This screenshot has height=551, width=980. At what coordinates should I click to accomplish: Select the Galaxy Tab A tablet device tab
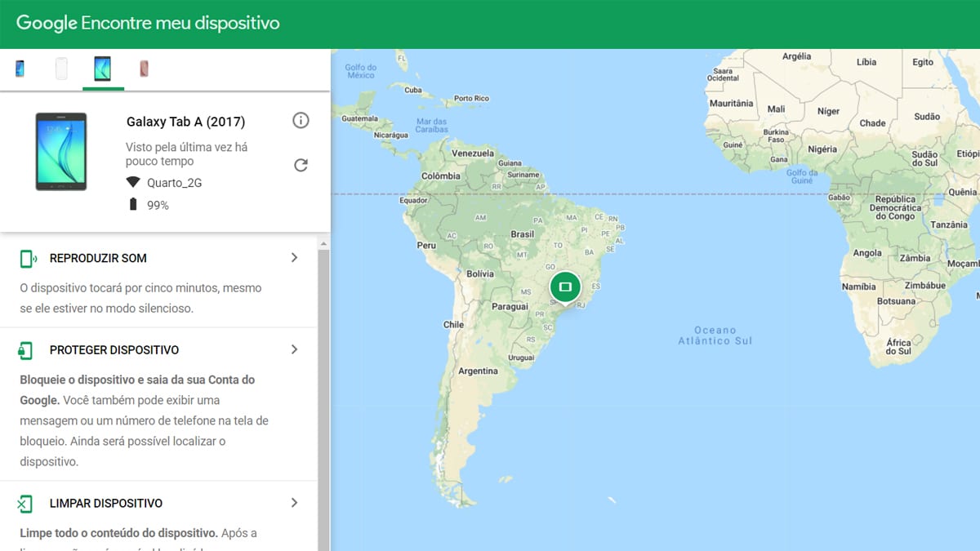tap(103, 69)
